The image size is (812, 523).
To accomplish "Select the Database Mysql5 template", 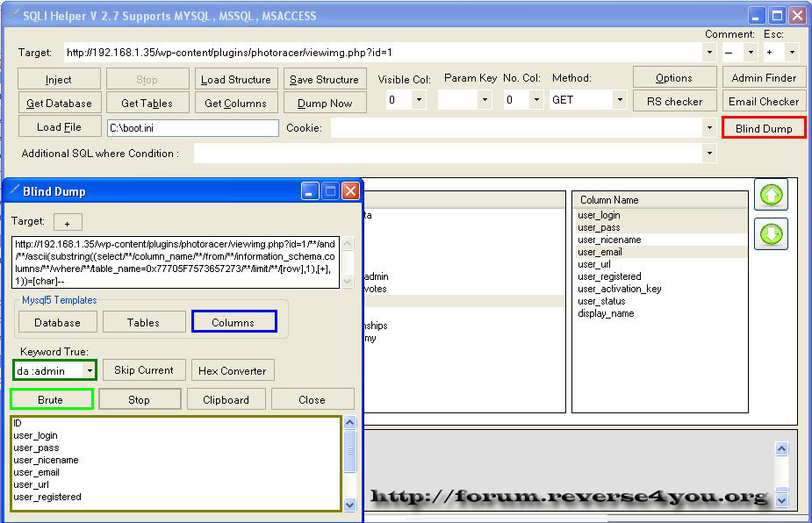I will (57, 322).
